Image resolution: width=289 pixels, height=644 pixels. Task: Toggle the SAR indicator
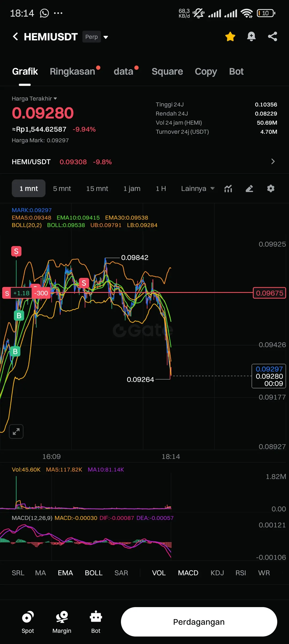[x=121, y=573]
